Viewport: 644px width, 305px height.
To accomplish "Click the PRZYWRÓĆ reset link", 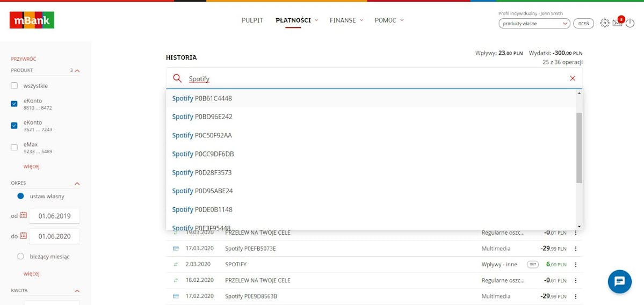I will click(x=24, y=59).
